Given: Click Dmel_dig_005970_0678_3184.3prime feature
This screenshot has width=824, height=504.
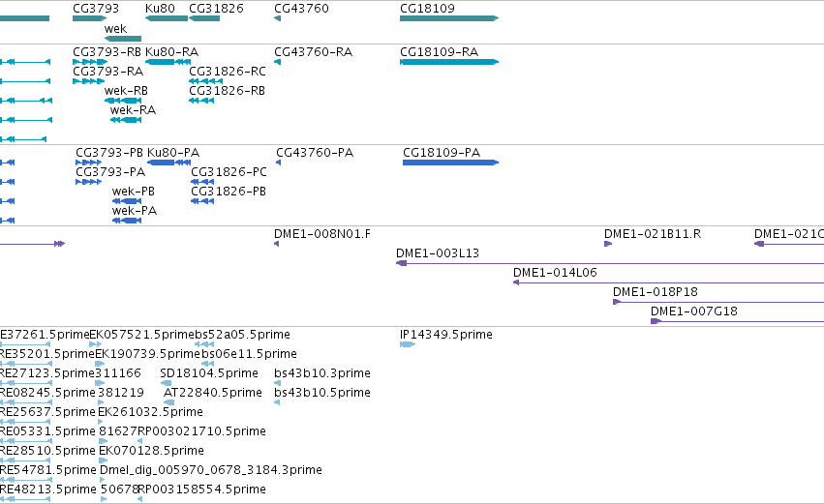Looking at the screenshot, I should click(211, 471).
